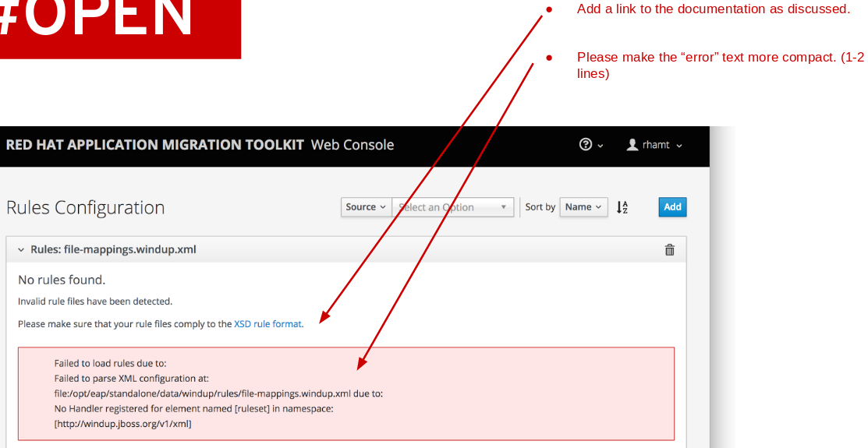Click the Web Console header text
The width and height of the screenshot is (868, 448).
click(x=353, y=145)
